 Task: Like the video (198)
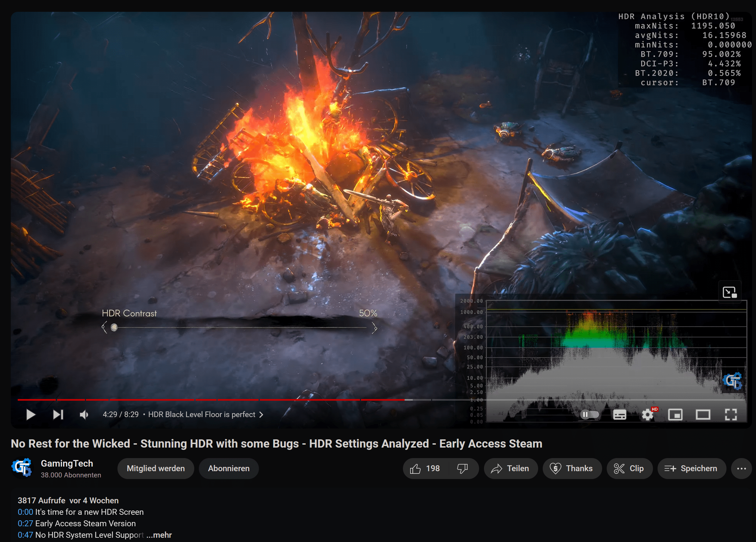point(426,468)
